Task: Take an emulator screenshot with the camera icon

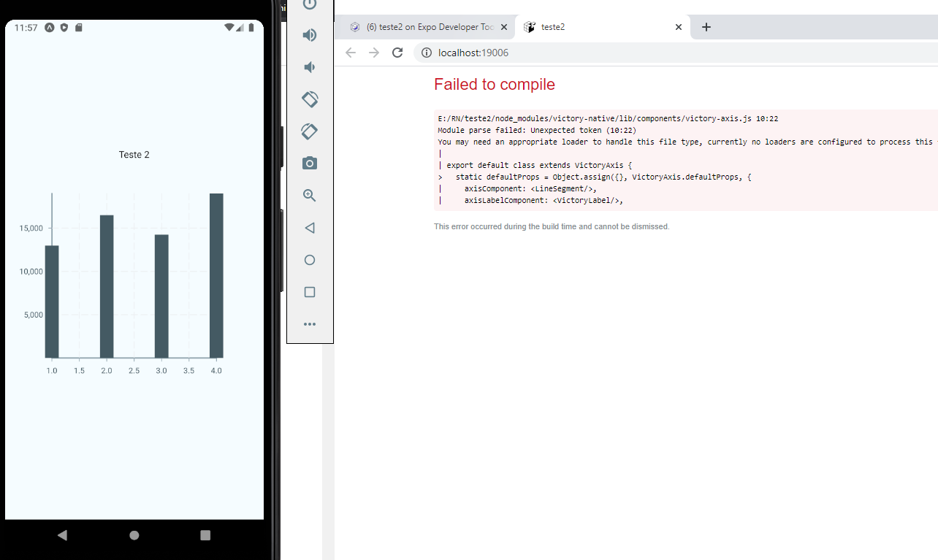Action: [310, 164]
